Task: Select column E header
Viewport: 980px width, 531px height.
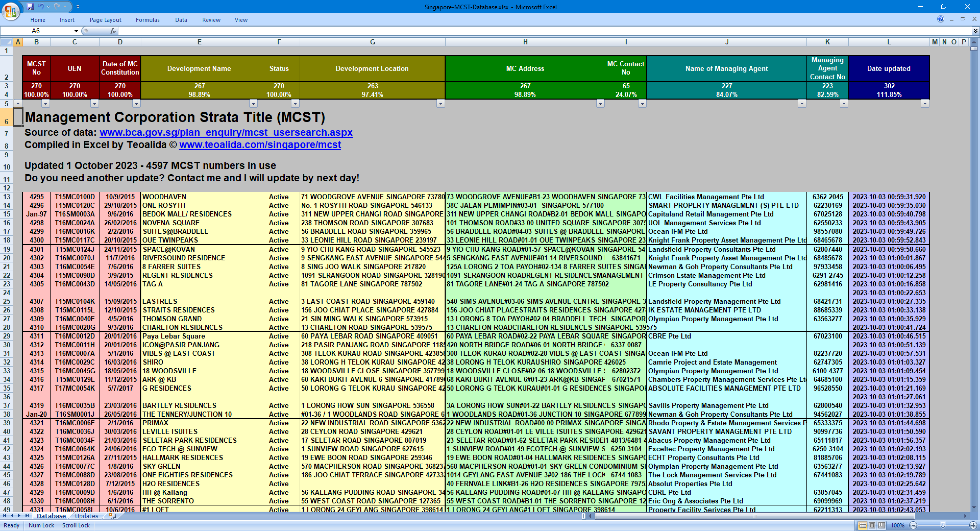Action: pyautogui.click(x=199, y=42)
